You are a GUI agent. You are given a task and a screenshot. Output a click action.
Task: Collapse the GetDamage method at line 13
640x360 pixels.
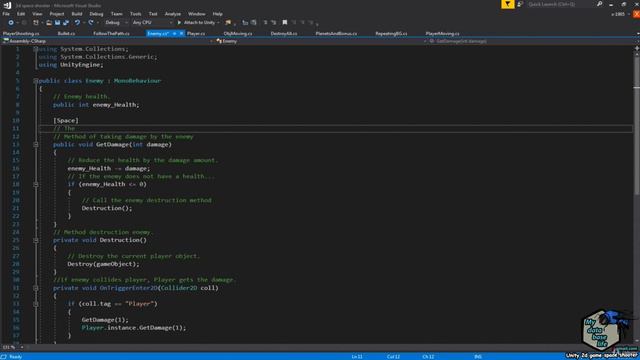(x=36, y=144)
